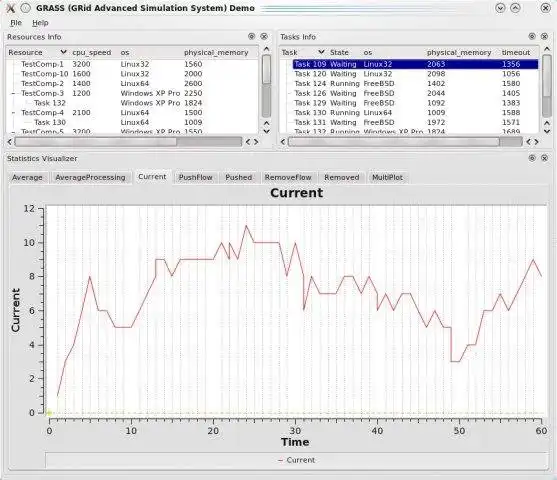Click the round icon beside the GRASS title
This screenshot has width=557, height=480.
click(25, 8)
